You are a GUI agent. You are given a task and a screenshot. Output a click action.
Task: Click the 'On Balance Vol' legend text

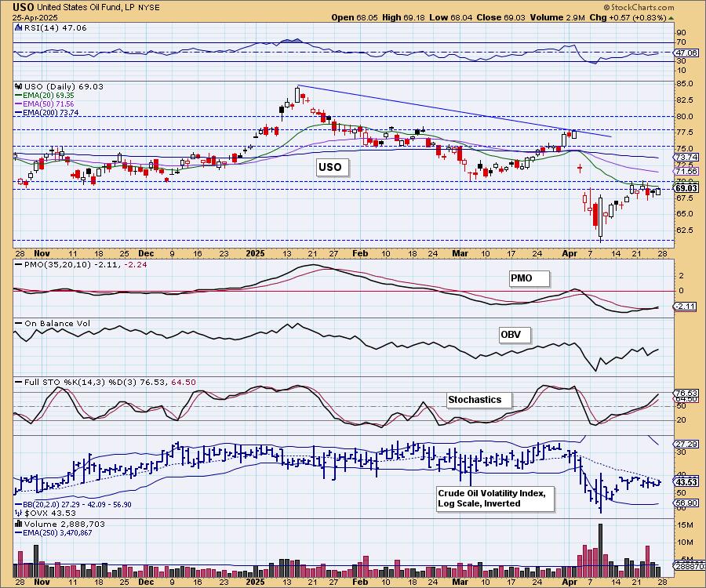coord(57,324)
